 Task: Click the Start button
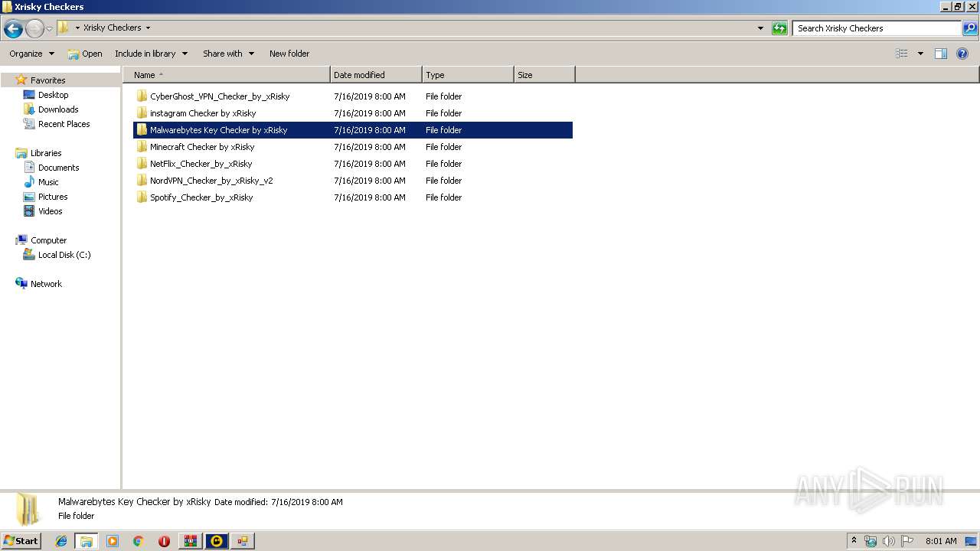point(21,540)
